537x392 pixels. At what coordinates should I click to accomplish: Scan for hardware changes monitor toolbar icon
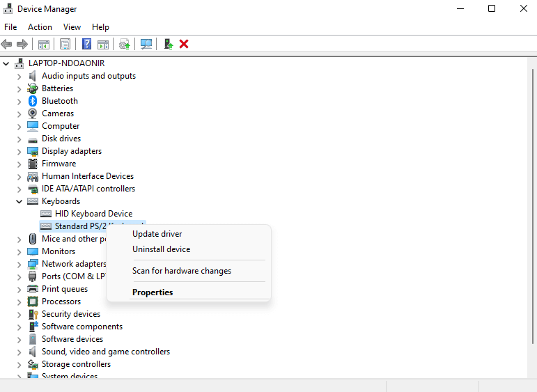point(146,44)
